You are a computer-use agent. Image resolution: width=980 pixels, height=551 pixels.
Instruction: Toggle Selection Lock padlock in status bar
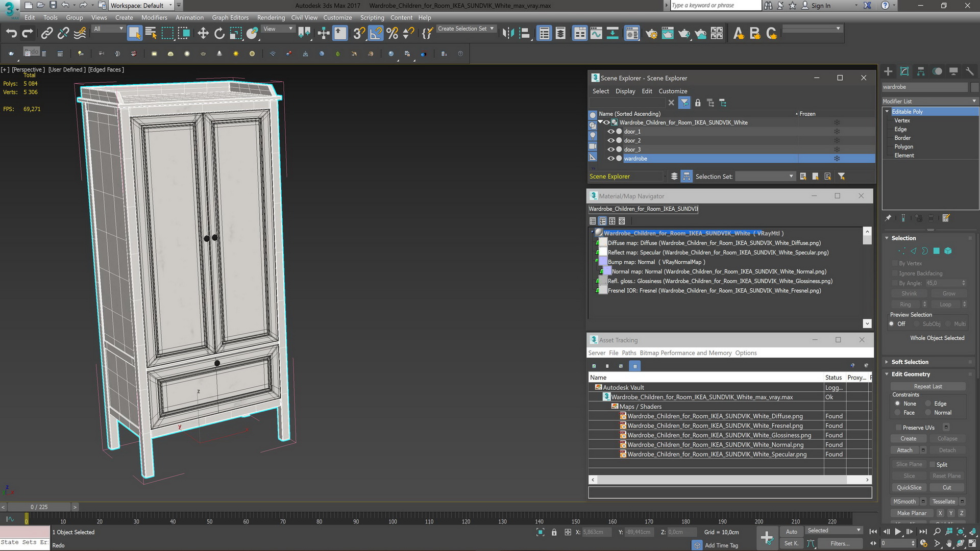554,532
